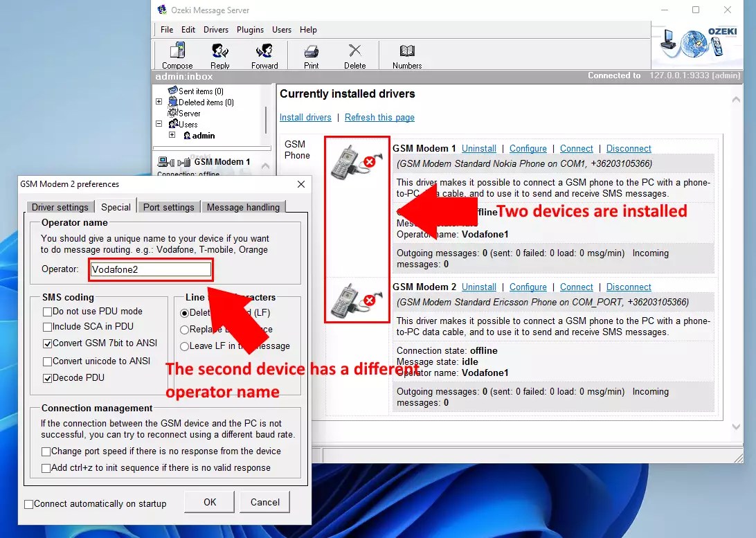Switch to the Port settings tab
The width and height of the screenshot is (756, 538).
169,207
